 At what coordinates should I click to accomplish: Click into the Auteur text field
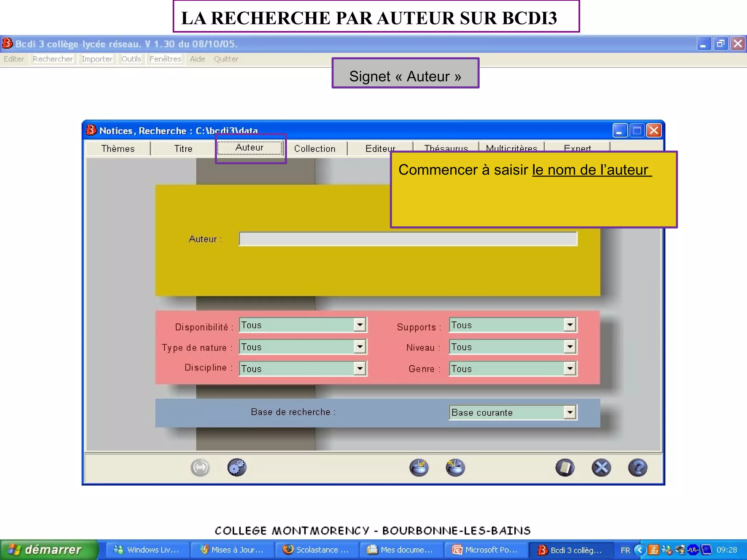[x=408, y=239]
